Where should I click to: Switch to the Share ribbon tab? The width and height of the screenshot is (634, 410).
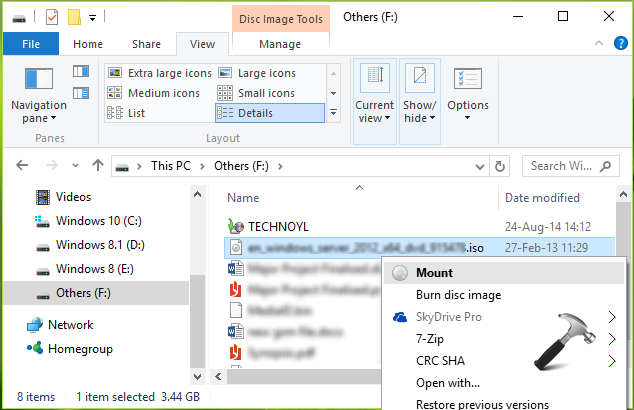click(146, 44)
